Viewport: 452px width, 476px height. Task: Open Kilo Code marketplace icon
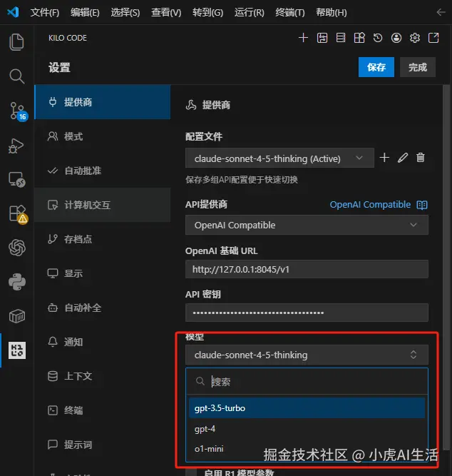pyautogui.click(x=359, y=38)
